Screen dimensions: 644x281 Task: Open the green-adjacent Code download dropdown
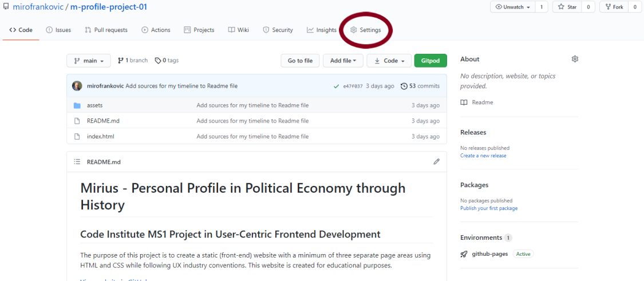(389, 61)
